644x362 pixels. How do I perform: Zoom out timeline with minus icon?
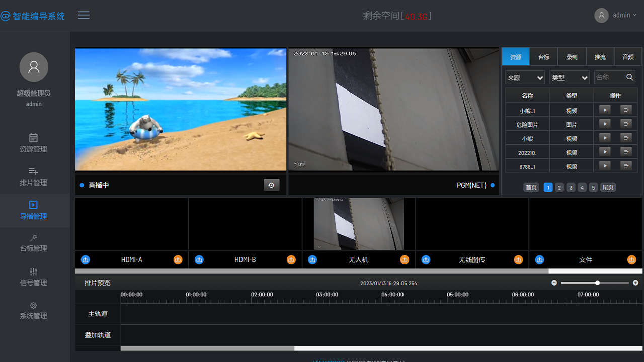(554, 283)
